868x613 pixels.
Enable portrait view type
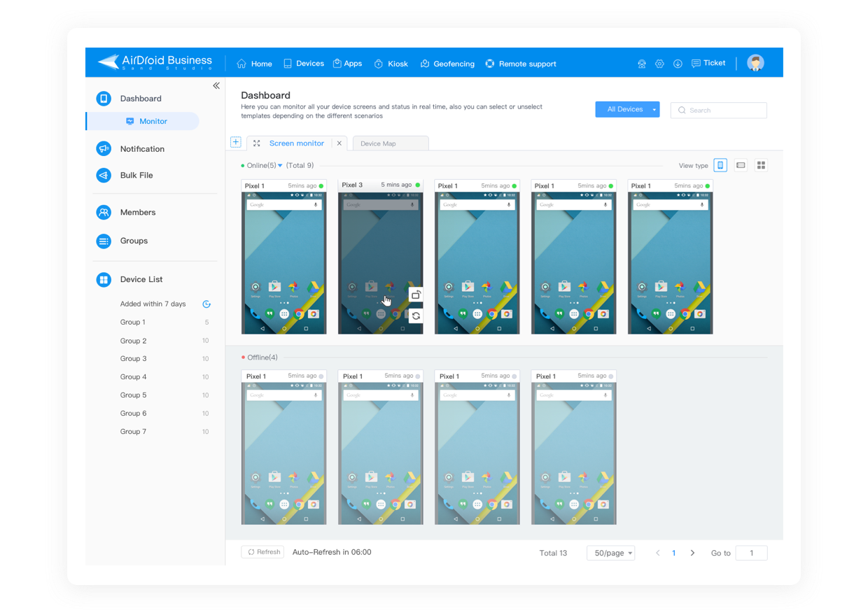tap(722, 165)
